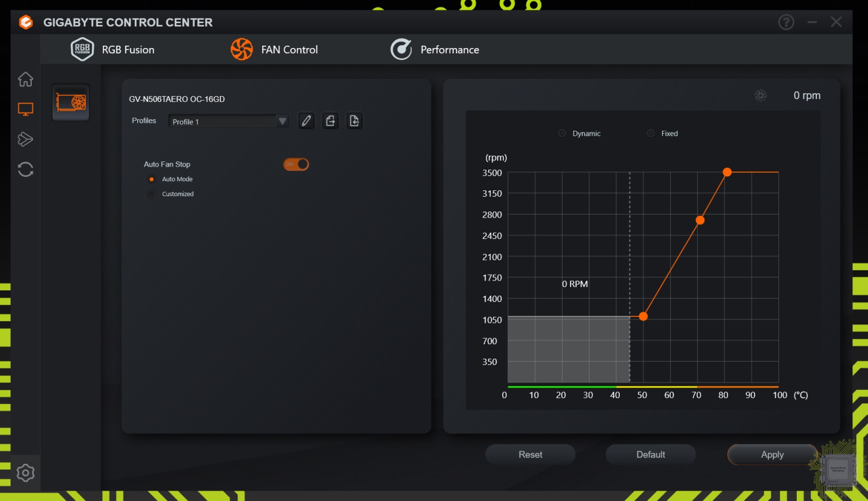Click the Default button
The image size is (868, 501).
650,455
